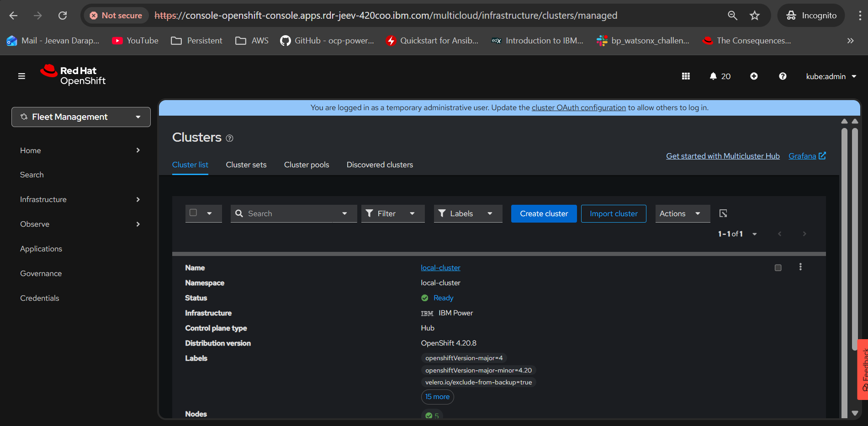
Task: Open the hamburger navigation menu
Action: pos(21,76)
